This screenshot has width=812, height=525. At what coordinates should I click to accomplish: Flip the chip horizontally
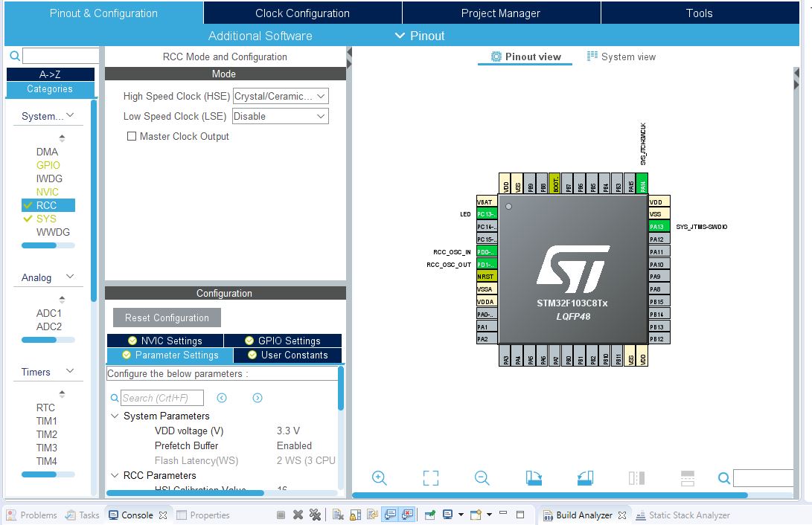(x=636, y=478)
